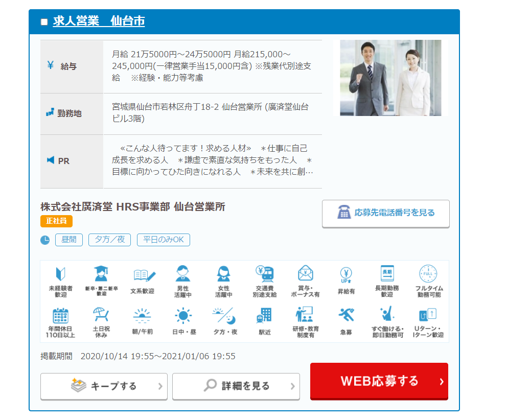Click the 急募 running person icon
Image resolution: width=507 pixels, height=420 pixels.
click(347, 315)
